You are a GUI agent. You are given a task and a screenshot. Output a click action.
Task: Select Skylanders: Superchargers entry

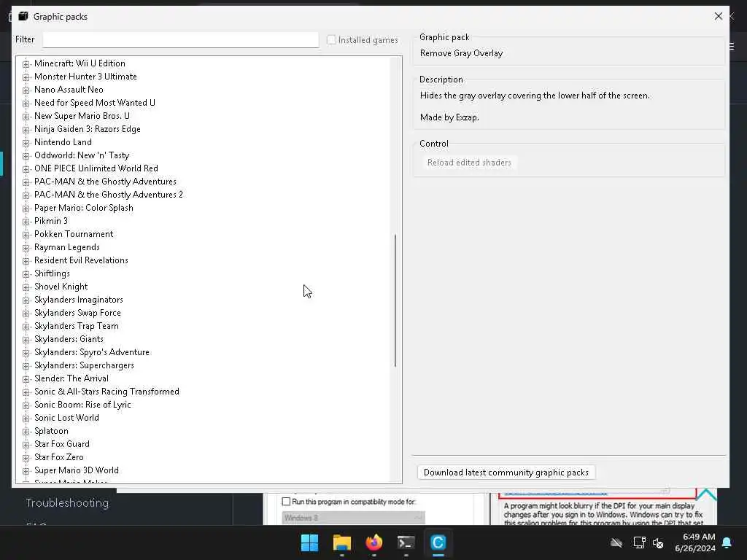click(84, 366)
